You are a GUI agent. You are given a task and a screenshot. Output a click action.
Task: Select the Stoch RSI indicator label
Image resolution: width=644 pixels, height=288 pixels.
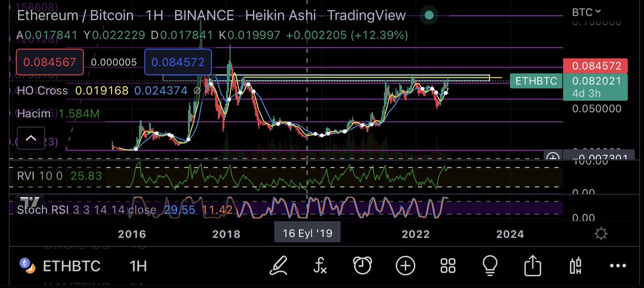coord(86,210)
